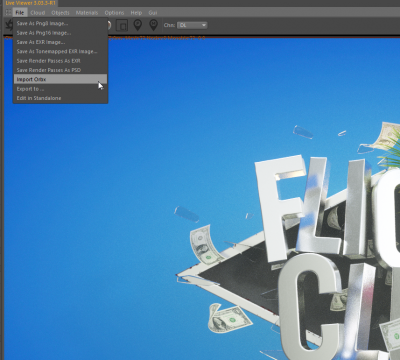Open the Gui menu
400x360 pixels.
click(153, 13)
